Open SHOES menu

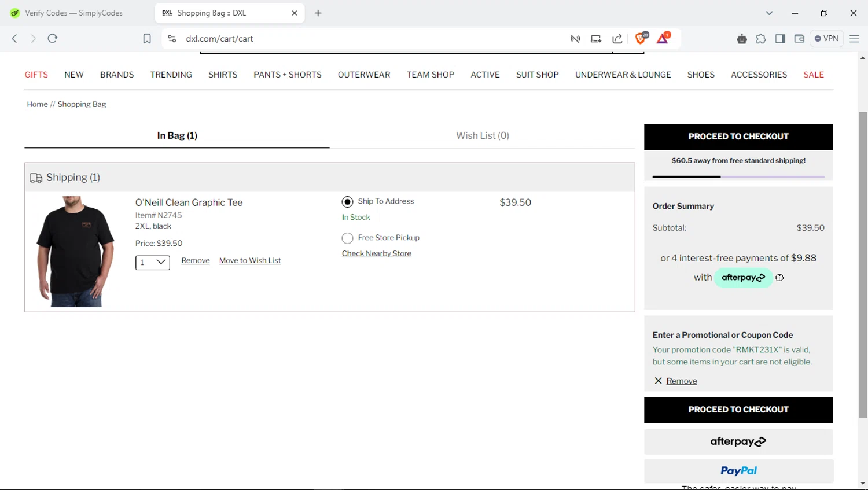click(x=701, y=75)
